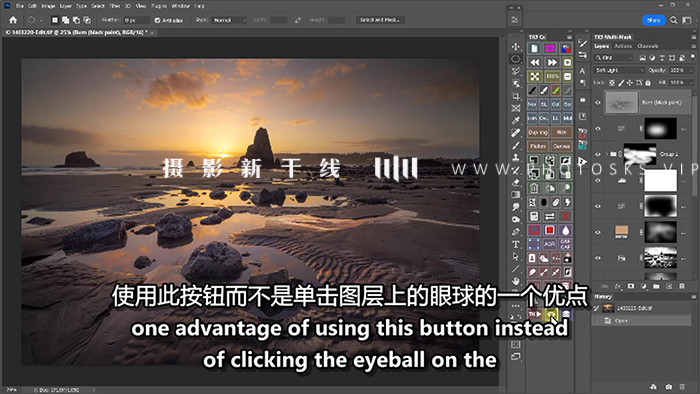Screen dimensions: 700x394
Task: Click the TK 100% zoom button
Action: click(552, 76)
